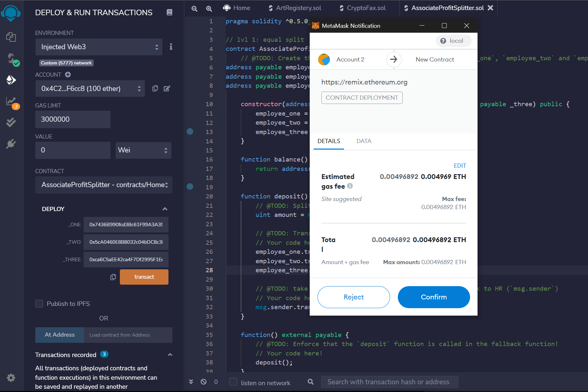Screen dimensions: 588x392
Task: Enable the Publish to IPFS checkbox
Action: click(x=39, y=304)
